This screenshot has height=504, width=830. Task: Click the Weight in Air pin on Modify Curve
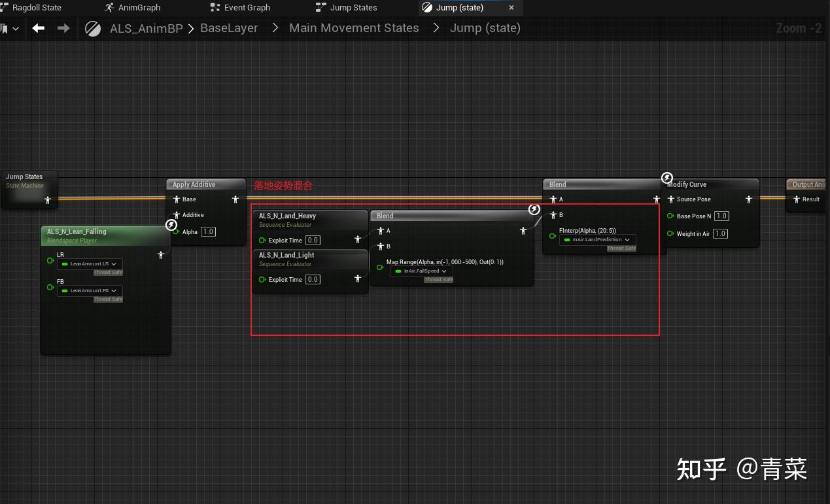coord(670,234)
